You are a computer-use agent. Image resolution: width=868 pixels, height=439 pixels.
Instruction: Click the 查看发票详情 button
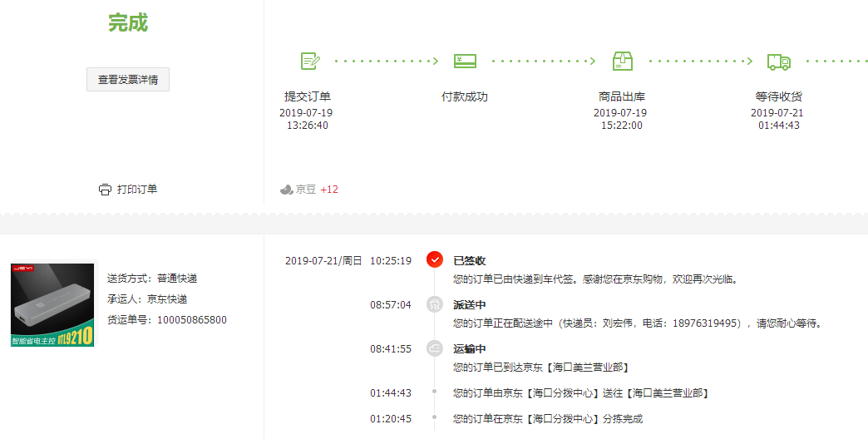point(128,80)
